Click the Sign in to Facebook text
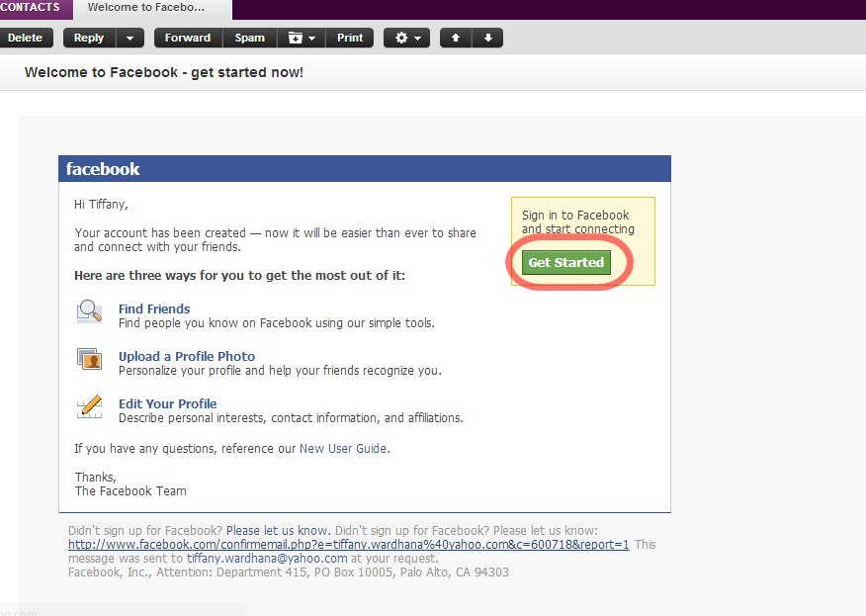Viewport: 866px width, 616px height. (577, 222)
